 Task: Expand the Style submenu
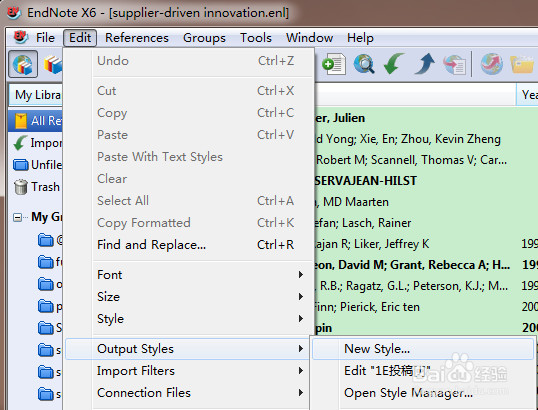click(189, 318)
